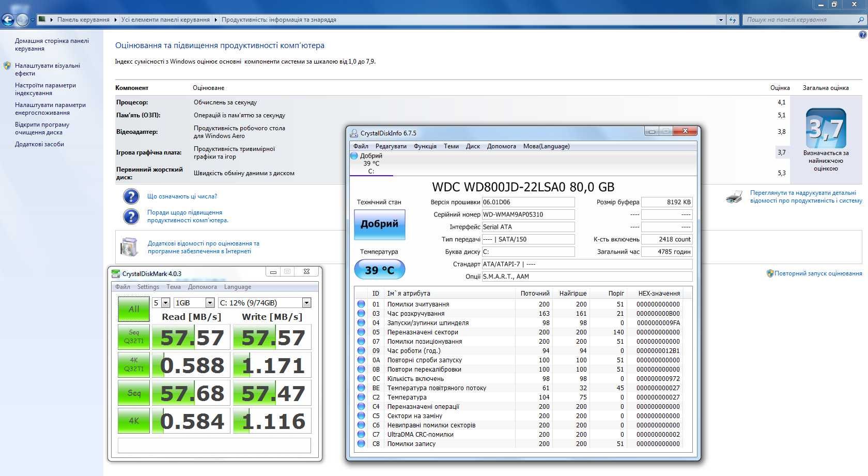Click the Control Panel search input field
The image size is (868, 476).
point(800,20)
